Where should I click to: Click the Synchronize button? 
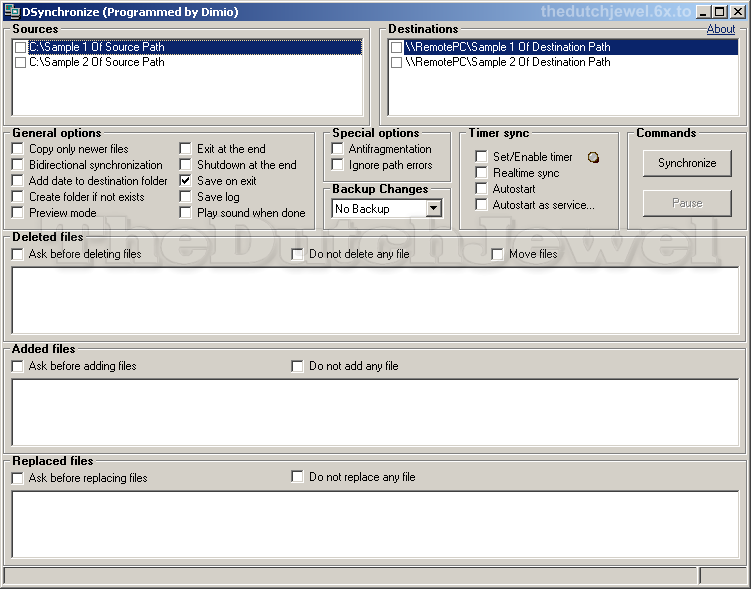click(x=687, y=163)
